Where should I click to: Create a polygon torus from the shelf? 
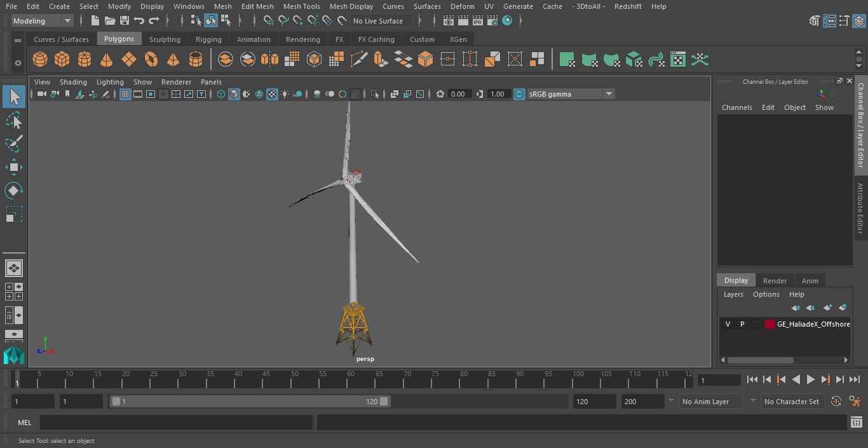pos(151,60)
